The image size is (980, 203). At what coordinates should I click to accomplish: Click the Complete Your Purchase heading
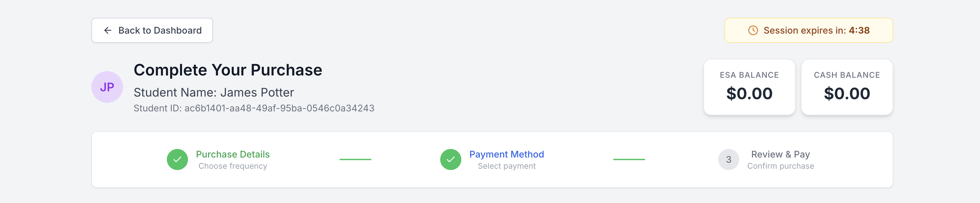point(228,70)
